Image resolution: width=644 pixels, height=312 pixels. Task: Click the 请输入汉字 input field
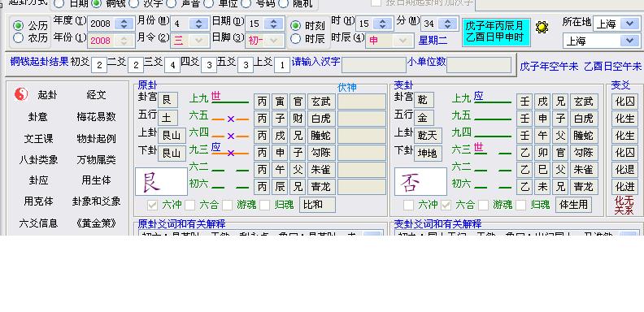[374, 65]
